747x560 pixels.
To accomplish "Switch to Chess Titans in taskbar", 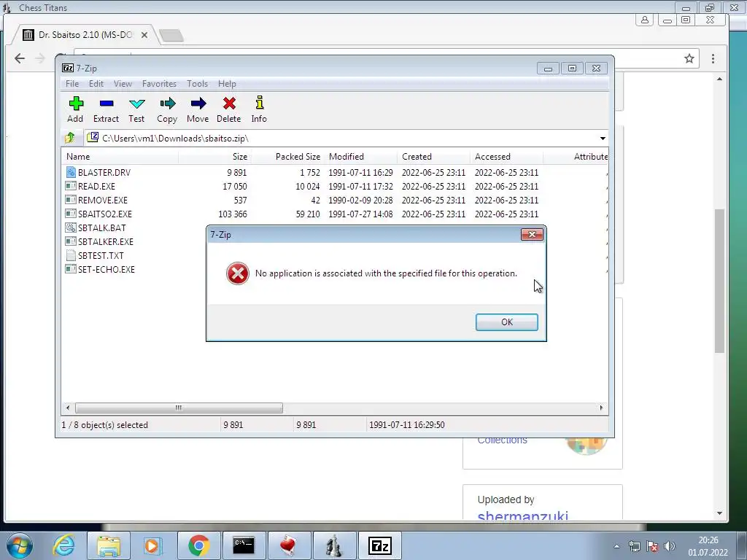I will pyautogui.click(x=334, y=545).
